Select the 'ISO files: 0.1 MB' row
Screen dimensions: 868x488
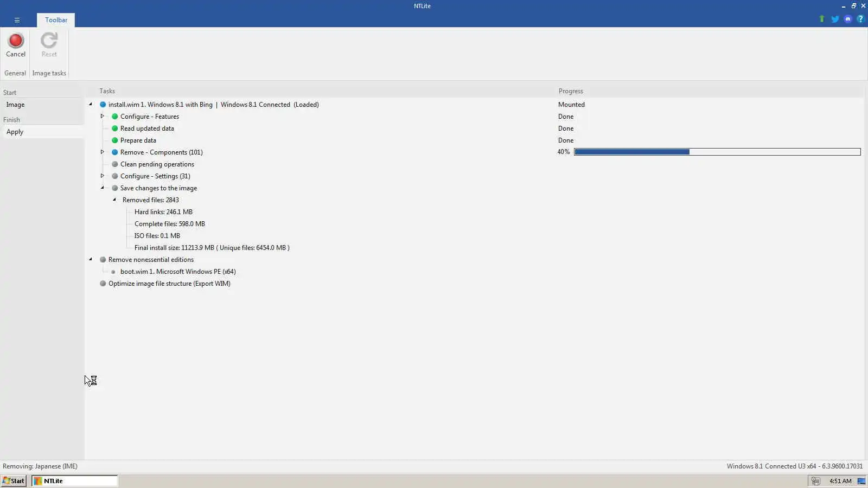coord(157,236)
